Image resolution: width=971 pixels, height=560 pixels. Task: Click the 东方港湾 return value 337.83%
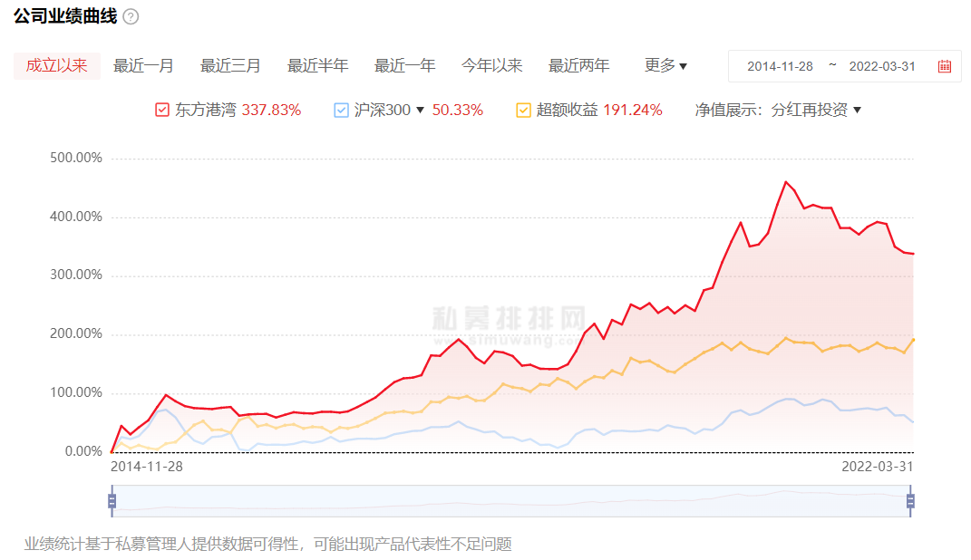271,111
